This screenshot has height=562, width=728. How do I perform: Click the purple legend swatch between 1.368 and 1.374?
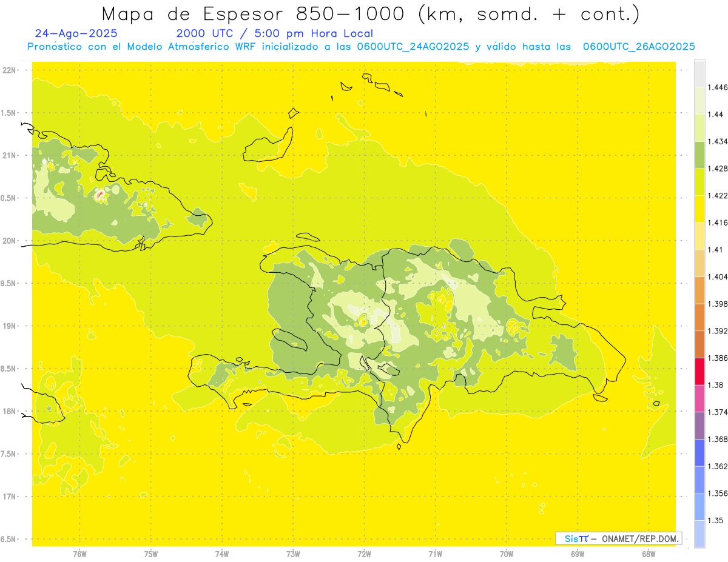click(699, 426)
